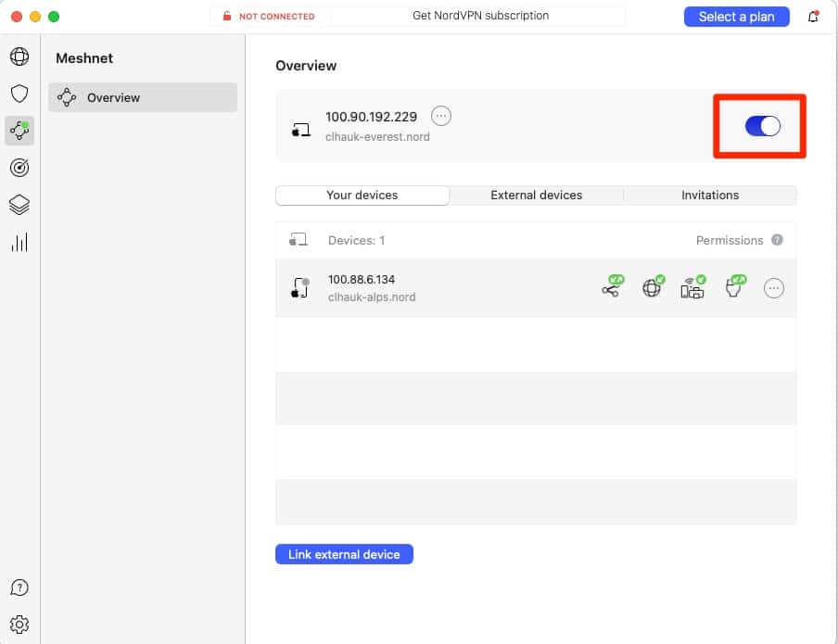Select the Meshnet icon in sidebar

(19, 131)
